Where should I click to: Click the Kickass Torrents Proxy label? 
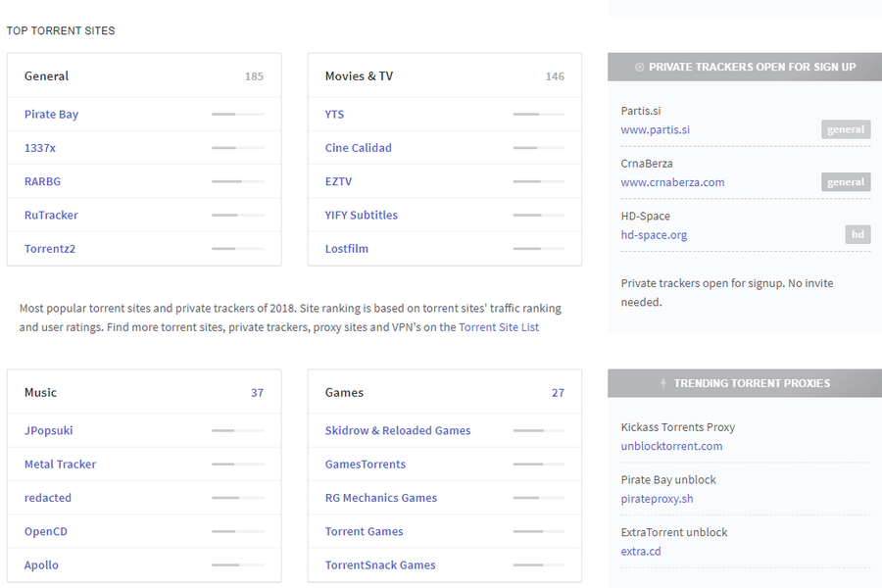[x=678, y=427]
